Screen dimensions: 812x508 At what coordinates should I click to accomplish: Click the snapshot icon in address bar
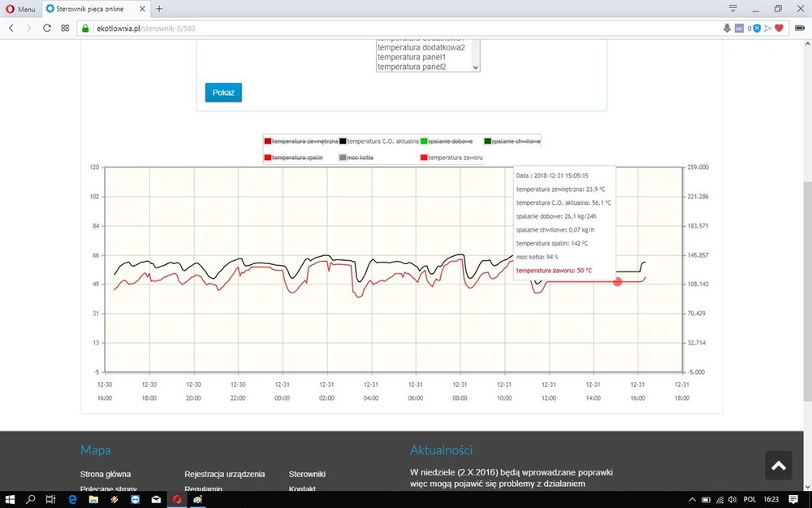pyautogui.click(x=739, y=27)
